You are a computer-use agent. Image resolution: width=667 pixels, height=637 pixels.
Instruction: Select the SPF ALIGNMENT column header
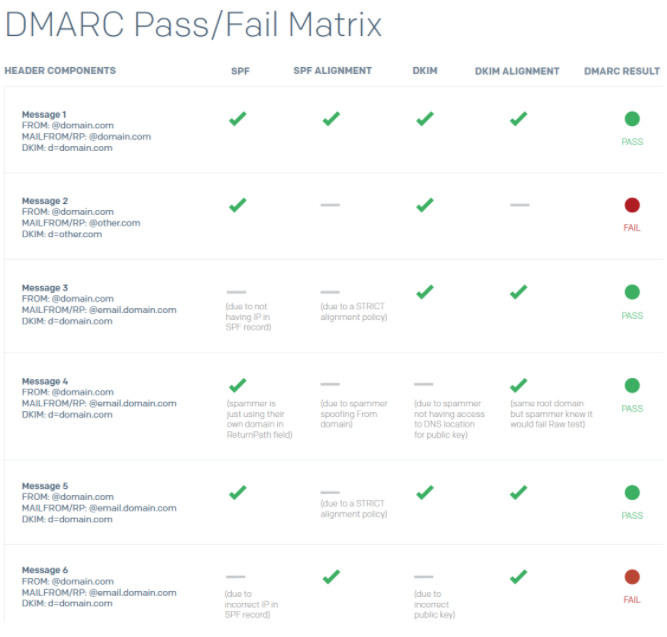coord(332,71)
